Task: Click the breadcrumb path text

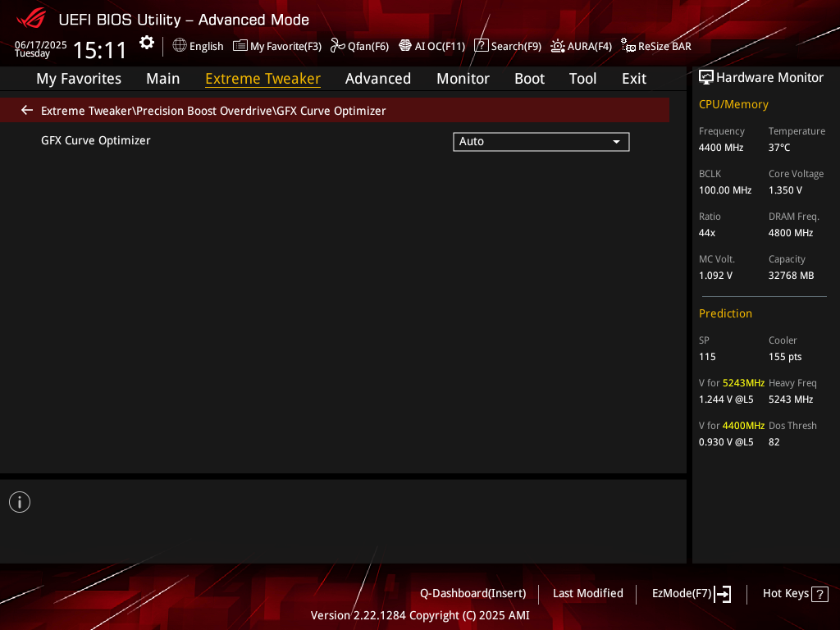Action: [213, 111]
